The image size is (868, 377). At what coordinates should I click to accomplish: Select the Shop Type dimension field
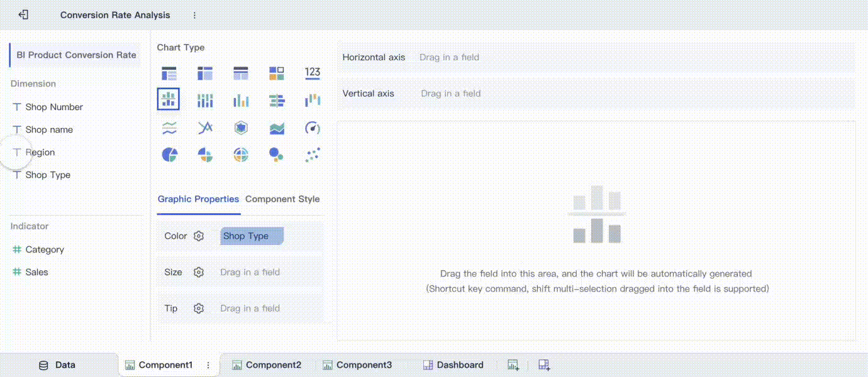click(42, 175)
